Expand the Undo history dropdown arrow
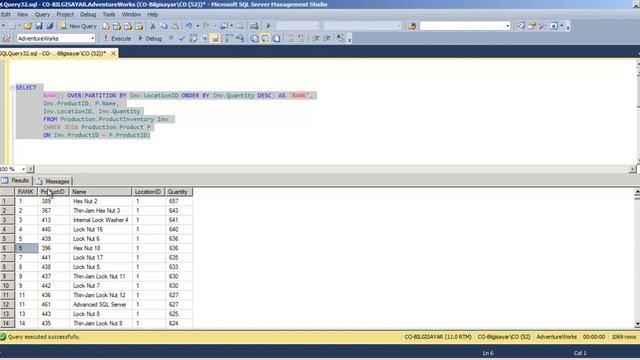 [198, 26]
